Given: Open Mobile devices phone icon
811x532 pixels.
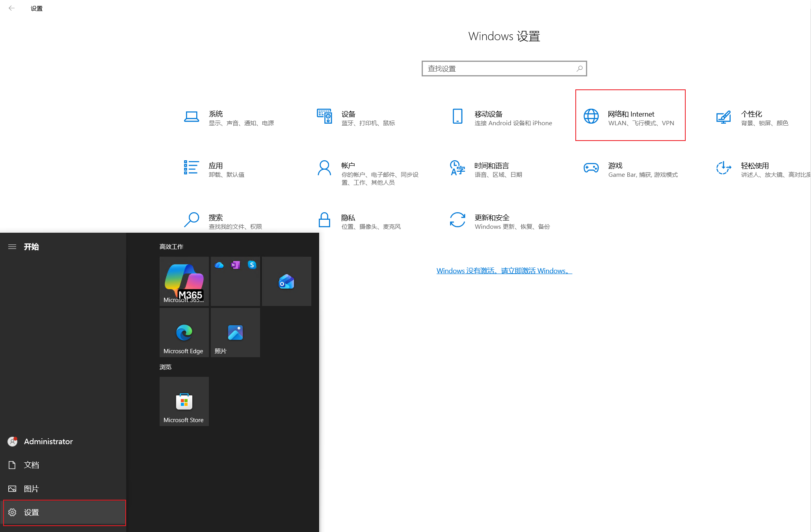Looking at the screenshot, I should (457, 117).
